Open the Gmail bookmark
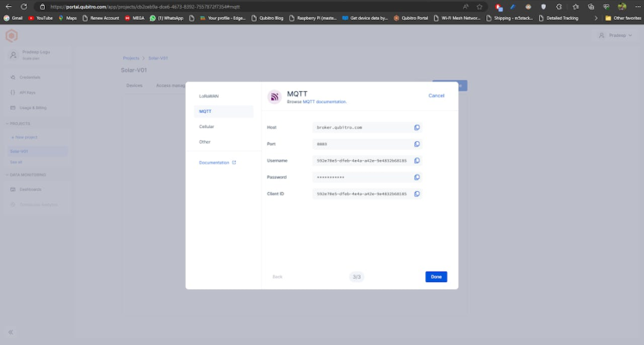644x345 pixels. click(x=13, y=18)
